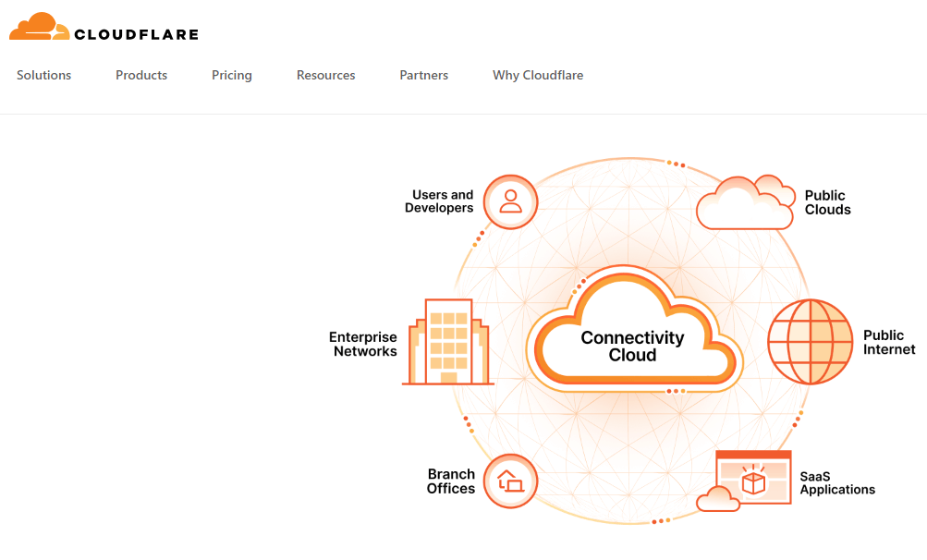The width and height of the screenshot is (927, 560).
Task: Open the Products menu
Action: coord(141,76)
